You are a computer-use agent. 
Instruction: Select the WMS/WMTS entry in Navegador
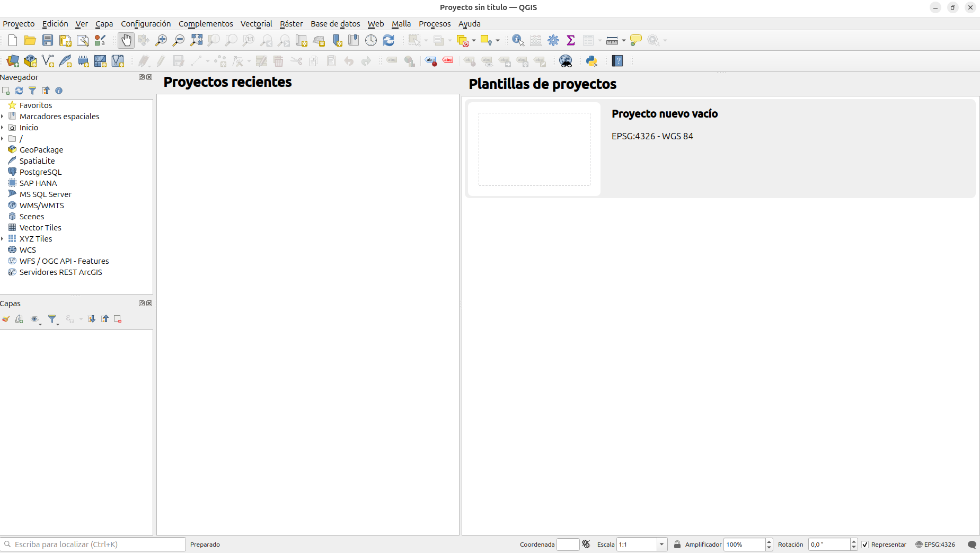(41, 206)
